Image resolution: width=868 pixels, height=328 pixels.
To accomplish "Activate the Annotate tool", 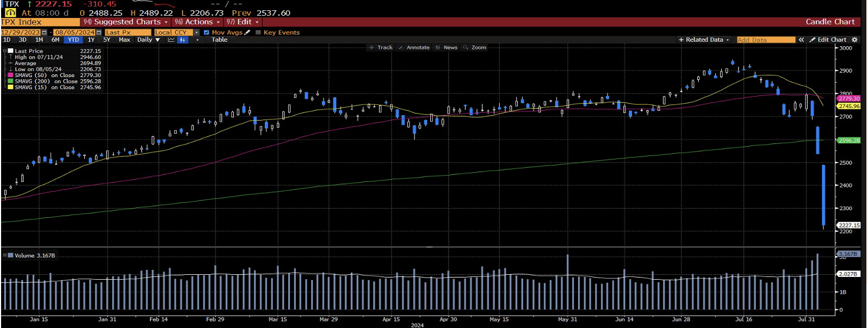I will point(414,48).
